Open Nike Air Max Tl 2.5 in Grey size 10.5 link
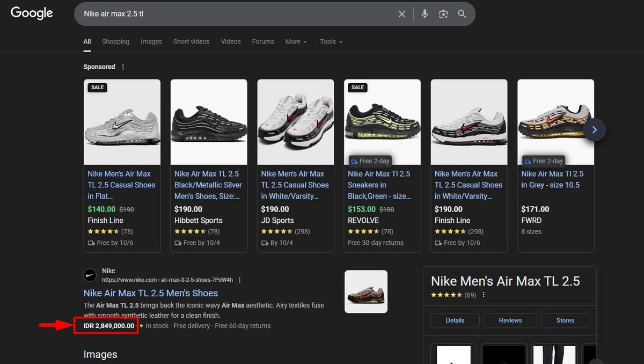The width and height of the screenshot is (644, 364). (x=552, y=179)
